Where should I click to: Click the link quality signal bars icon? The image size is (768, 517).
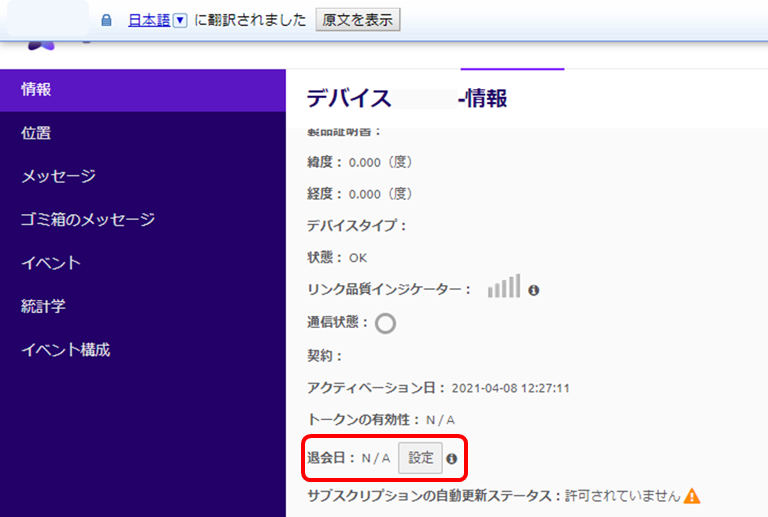504,286
